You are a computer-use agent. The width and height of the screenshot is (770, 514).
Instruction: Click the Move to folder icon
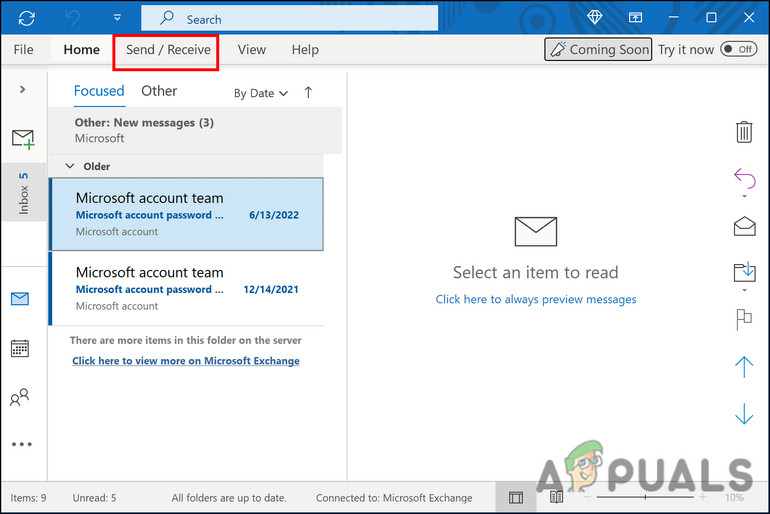click(x=744, y=271)
